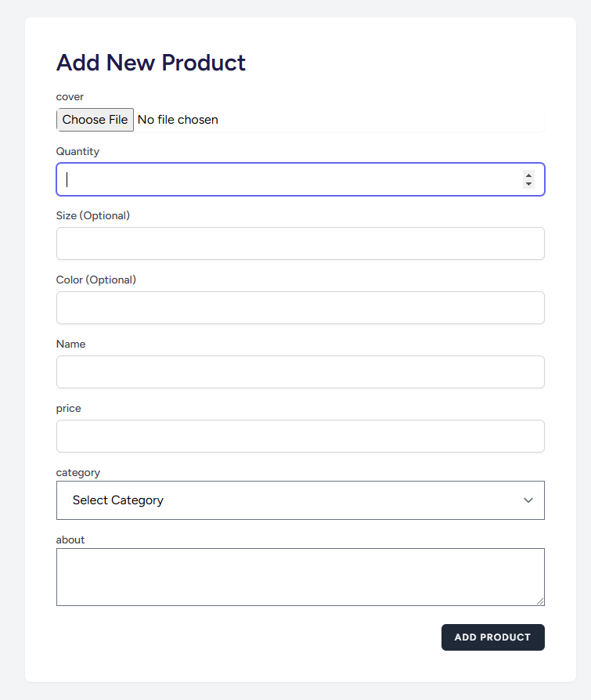591x700 pixels.
Task: Focus the Quantity number field
Action: (290, 179)
